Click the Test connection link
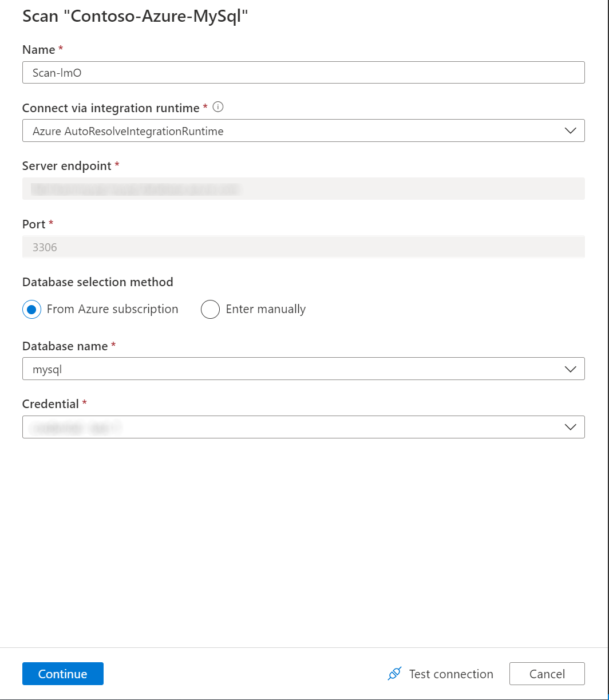The height and width of the screenshot is (700, 609). (451, 674)
